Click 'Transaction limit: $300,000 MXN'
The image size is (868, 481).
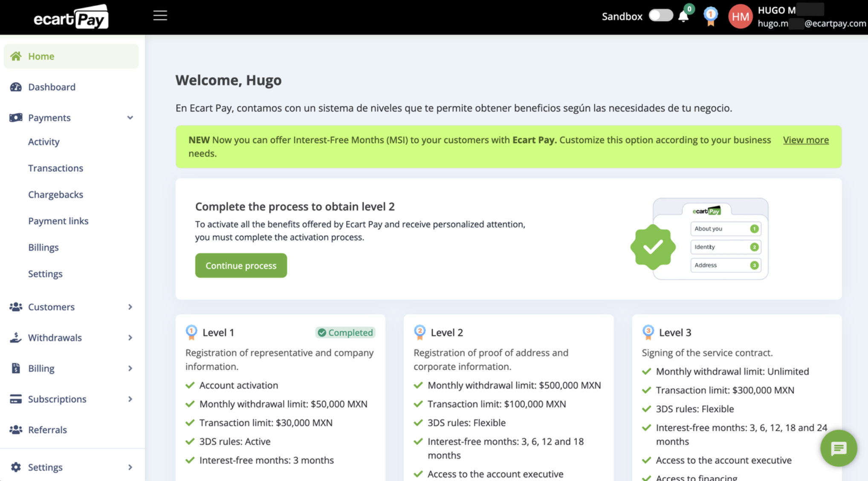click(725, 390)
